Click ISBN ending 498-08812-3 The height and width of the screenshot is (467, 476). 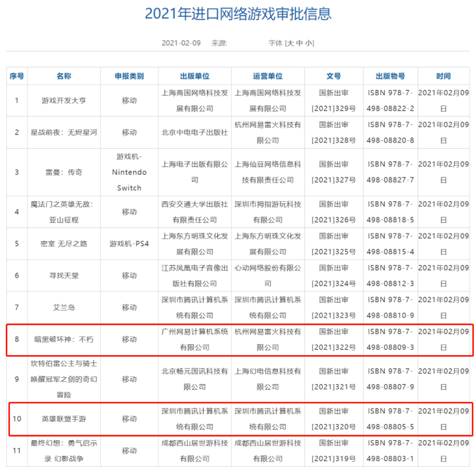coord(390,284)
